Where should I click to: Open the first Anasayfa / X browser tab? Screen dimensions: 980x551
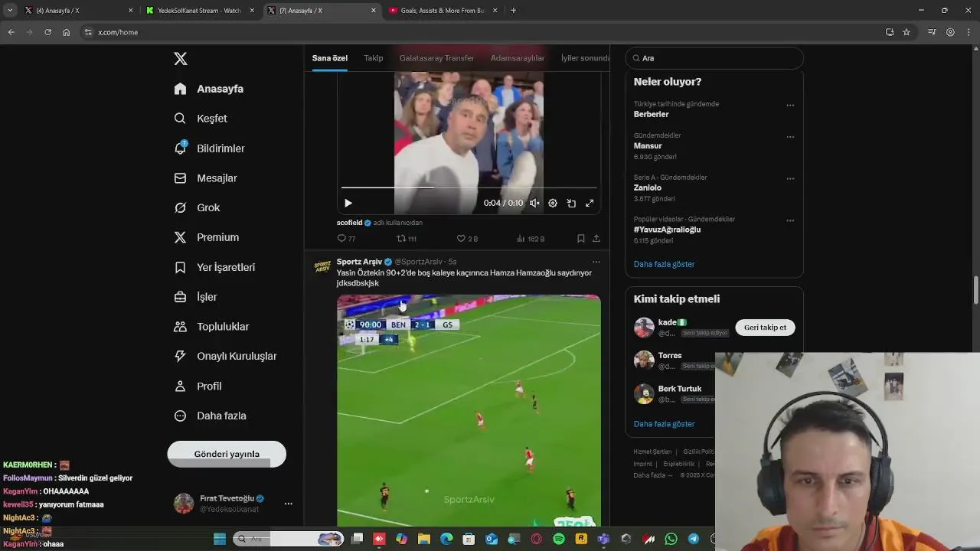79,11
